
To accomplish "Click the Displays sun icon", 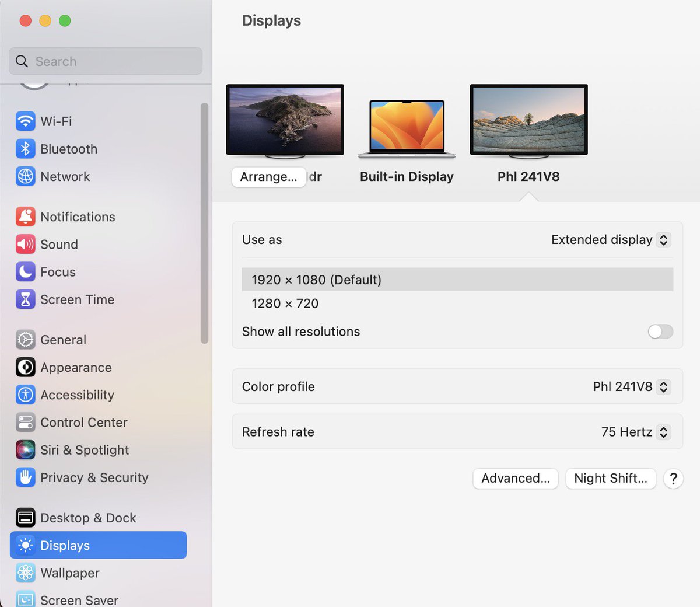I will pyautogui.click(x=25, y=545).
